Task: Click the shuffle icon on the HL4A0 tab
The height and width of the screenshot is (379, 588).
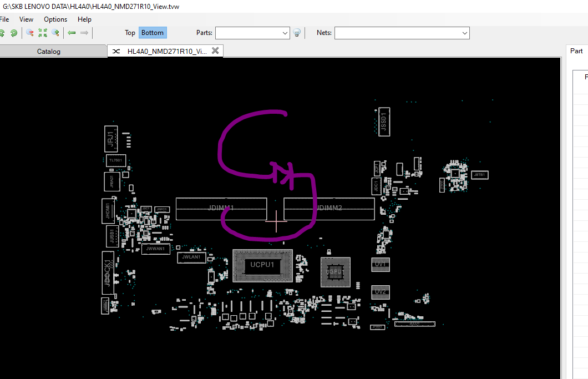Action: tap(116, 52)
